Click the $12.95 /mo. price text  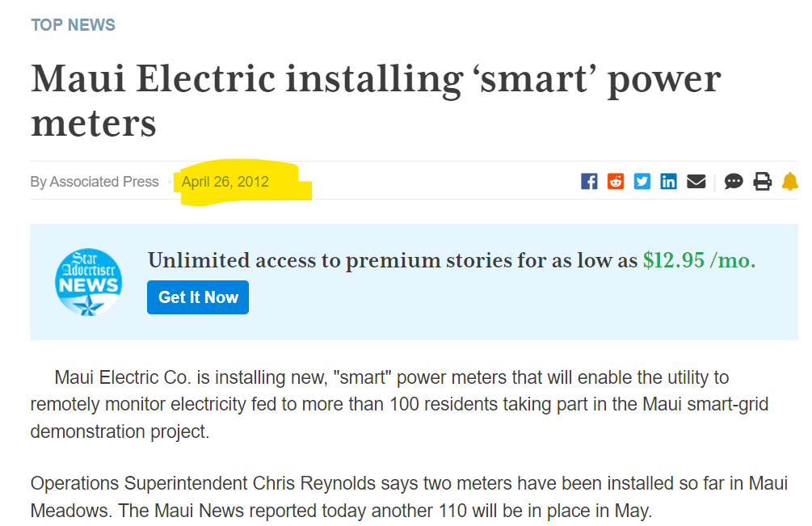(x=699, y=260)
